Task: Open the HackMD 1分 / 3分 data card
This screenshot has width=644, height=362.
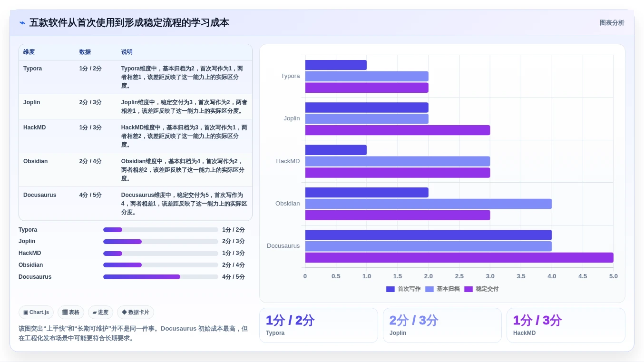Action: click(x=566, y=325)
